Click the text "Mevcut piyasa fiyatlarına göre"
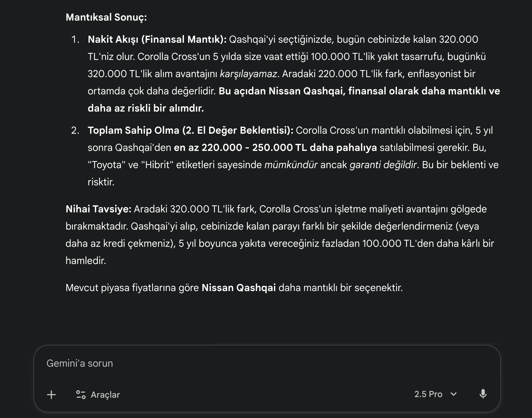This screenshot has height=418, width=532. pyautogui.click(x=132, y=288)
